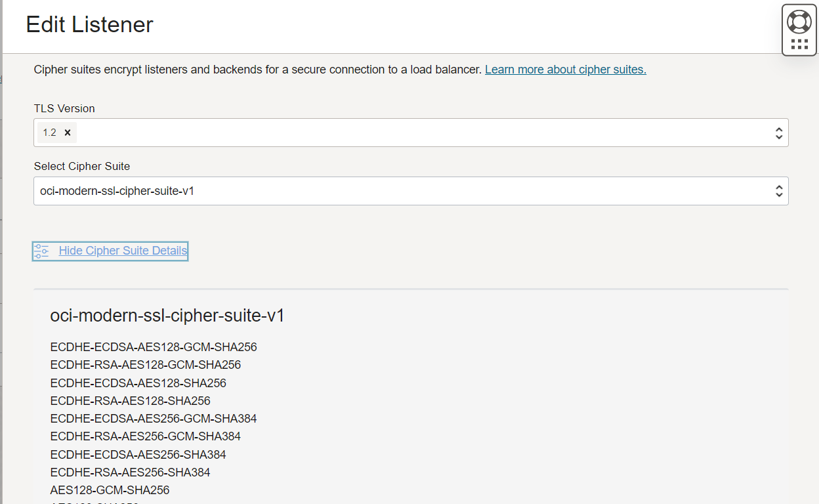Viewport: 819px width, 504px height.
Task: Click the ECDHE-ECDSA-AES256-GCM-SHA384 cipher entry
Action: tap(153, 419)
